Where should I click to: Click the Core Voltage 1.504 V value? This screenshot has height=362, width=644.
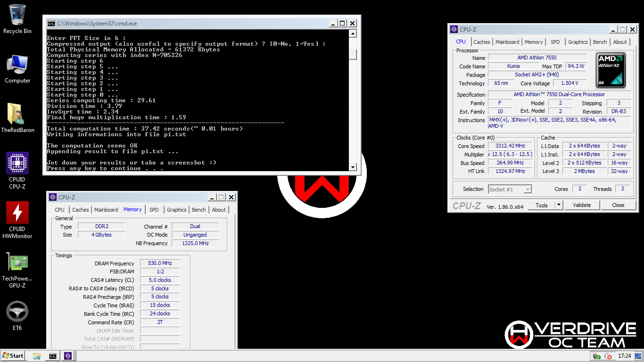click(x=570, y=83)
